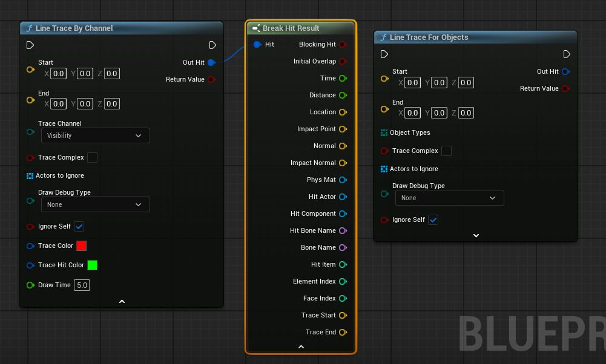
Task: Click Line Trace By Channel input execution pin
Action: coord(30,45)
